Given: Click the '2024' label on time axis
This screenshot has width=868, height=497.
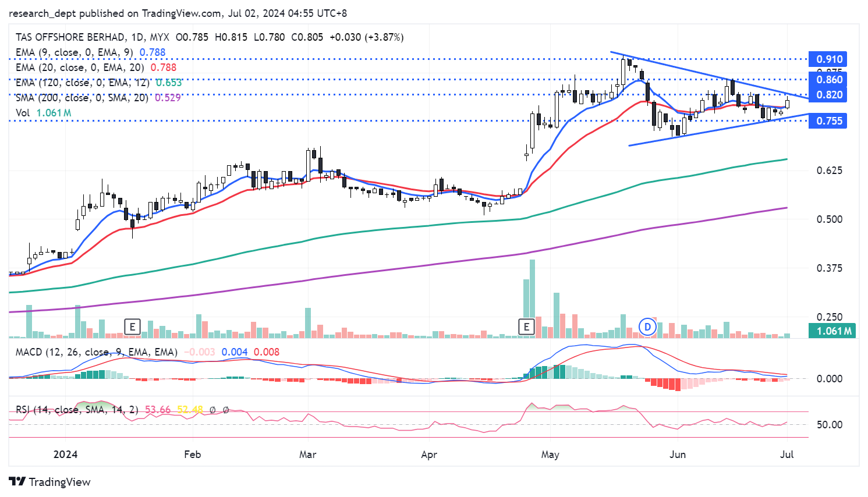Looking at the screenshot, I should pyautogui.click(x=65, y=455).
